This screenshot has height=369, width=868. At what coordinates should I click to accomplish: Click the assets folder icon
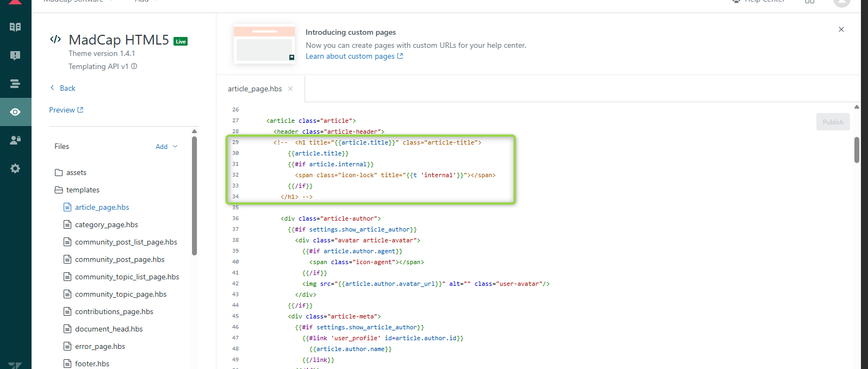click(x=59, y=173)
